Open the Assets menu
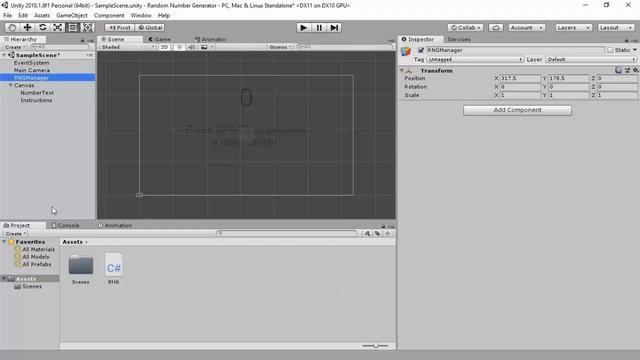The image size is (640, 360). [42, 16]
